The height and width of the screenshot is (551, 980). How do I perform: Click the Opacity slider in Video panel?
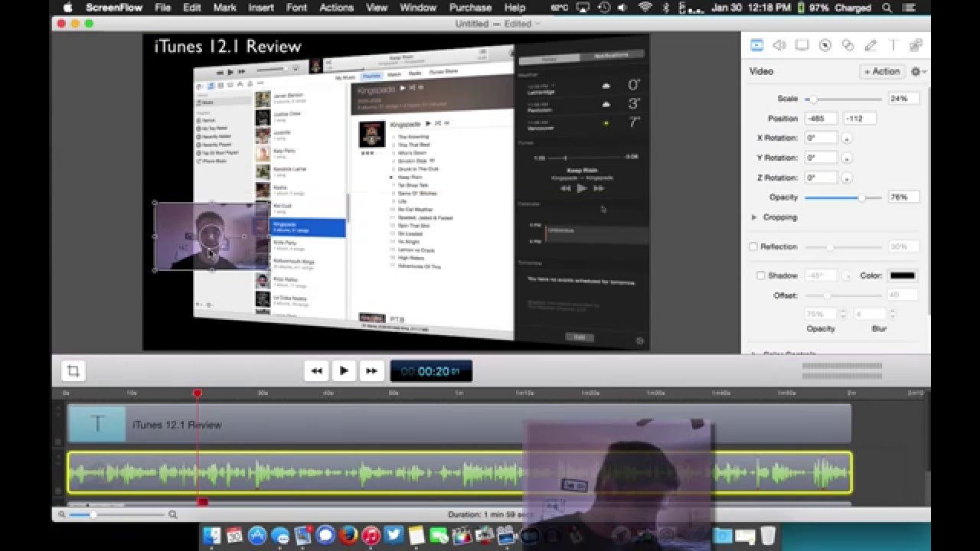(x=843, y=197)
